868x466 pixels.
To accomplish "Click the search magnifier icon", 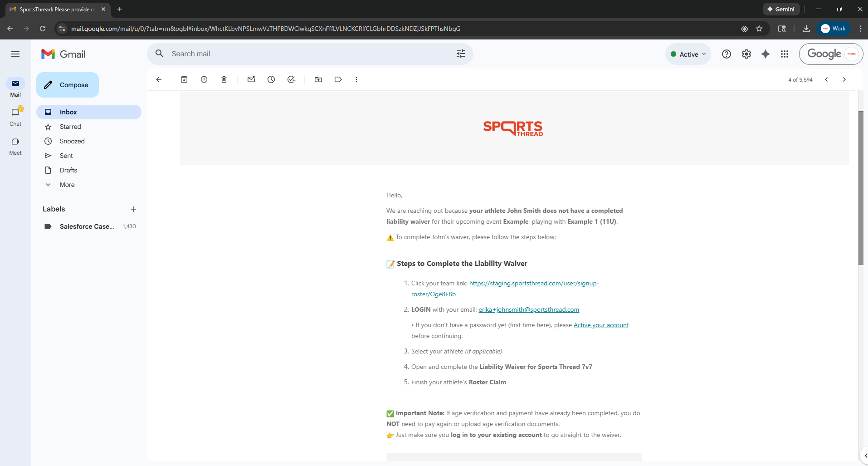I will (160, 54).
